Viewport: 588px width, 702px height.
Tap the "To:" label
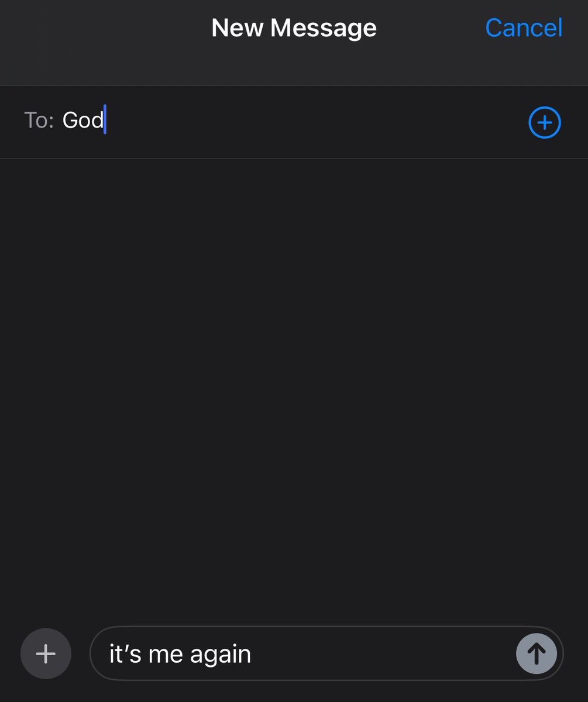pyautogui.click(x=39, y=120)
